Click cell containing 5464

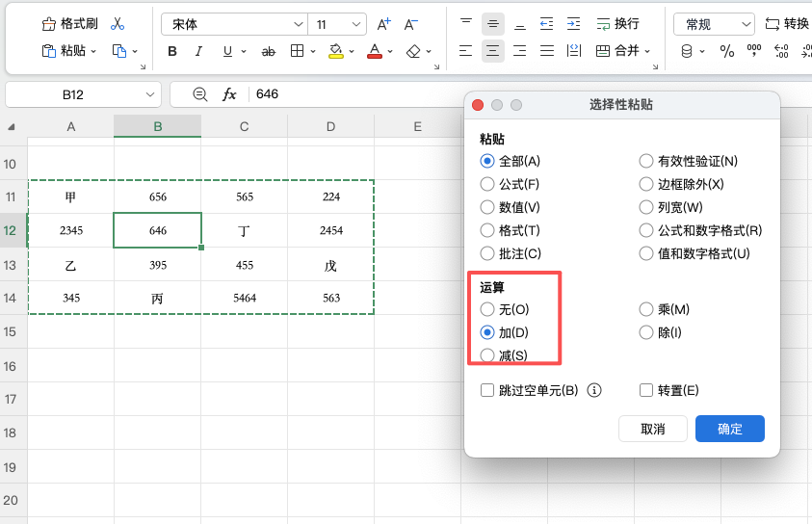point(245,298)
